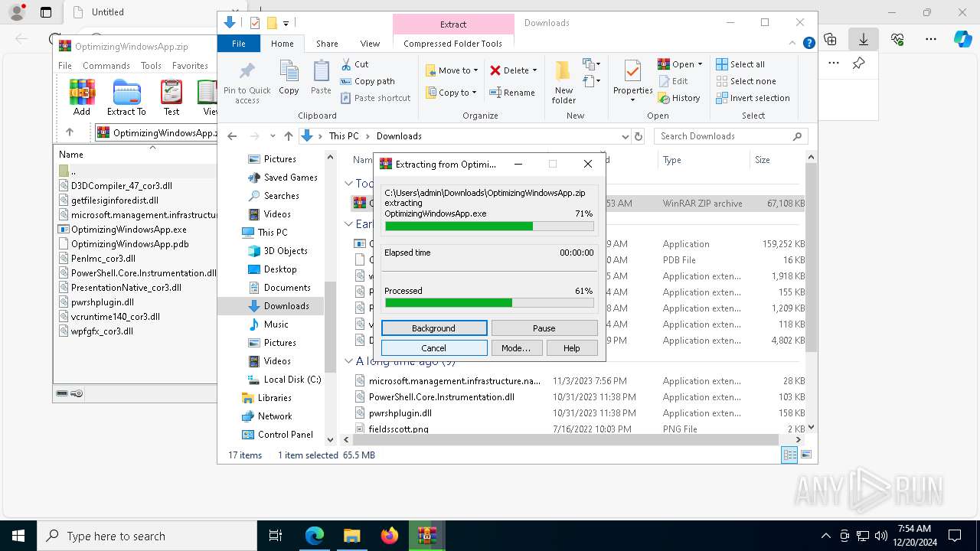Screen dimensions: 980x551
Task: Click the Copy icon in Explorer ribbon
Action: point(289,77)
